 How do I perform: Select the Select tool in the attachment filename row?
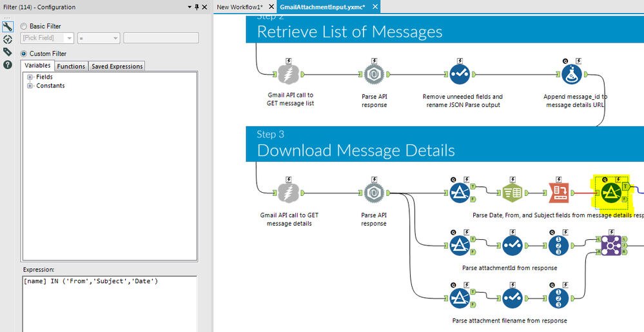click(x=512, y=298)
